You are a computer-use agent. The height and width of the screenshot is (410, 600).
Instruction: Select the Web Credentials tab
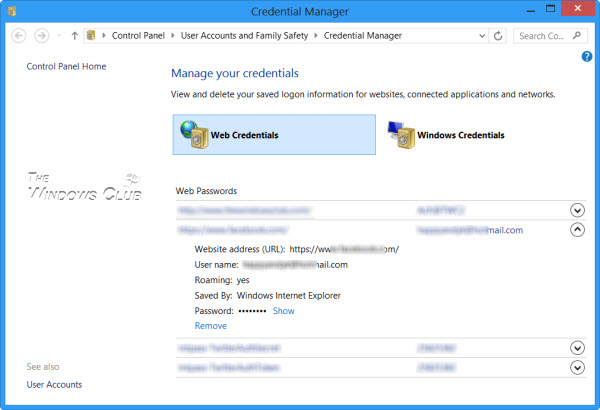274,134
